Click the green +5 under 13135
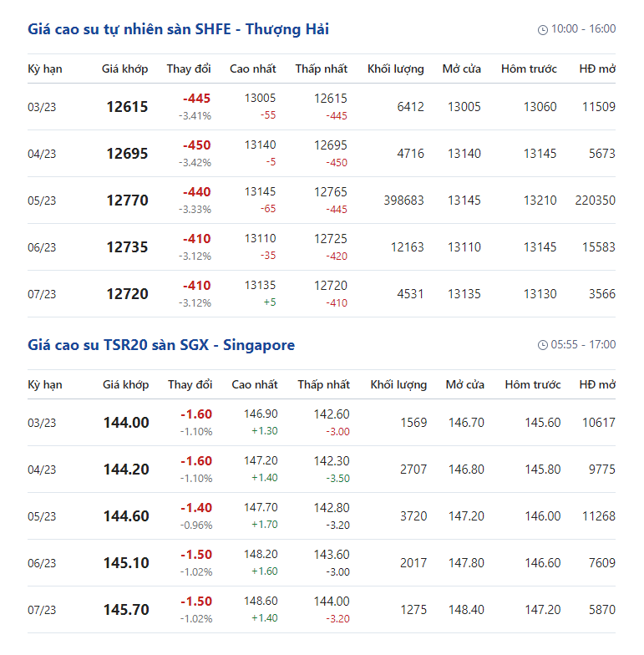Screen dimensions: 644x655 point(269,302)
